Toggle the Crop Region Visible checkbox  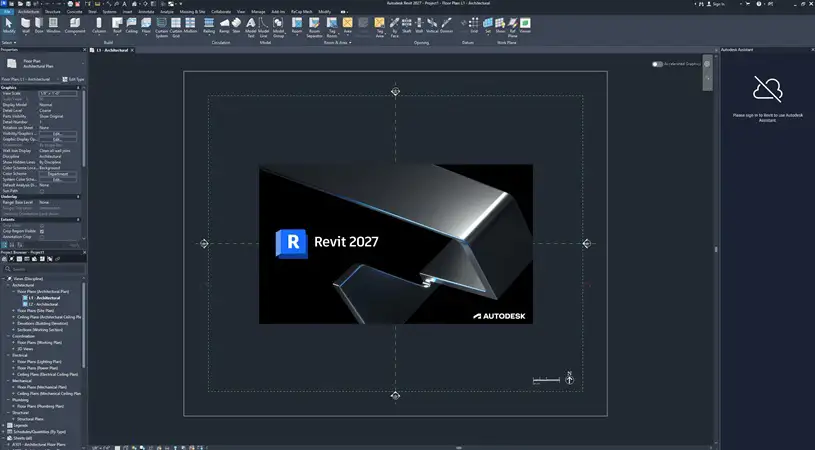click(x=42, y=231)
